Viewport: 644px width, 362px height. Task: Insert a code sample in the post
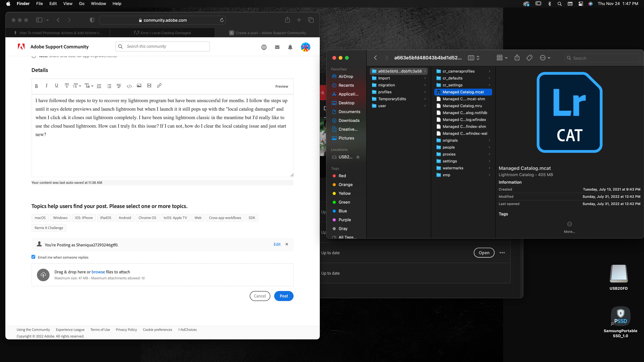129,86
